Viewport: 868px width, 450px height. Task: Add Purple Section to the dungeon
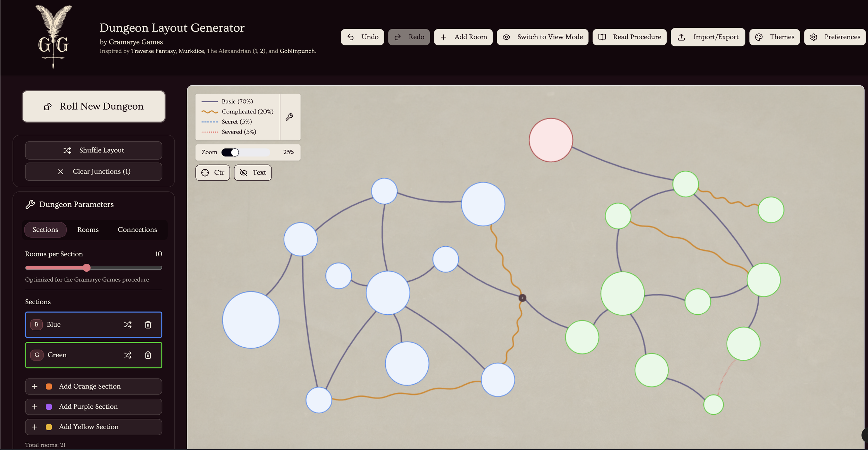pos(93,407)
